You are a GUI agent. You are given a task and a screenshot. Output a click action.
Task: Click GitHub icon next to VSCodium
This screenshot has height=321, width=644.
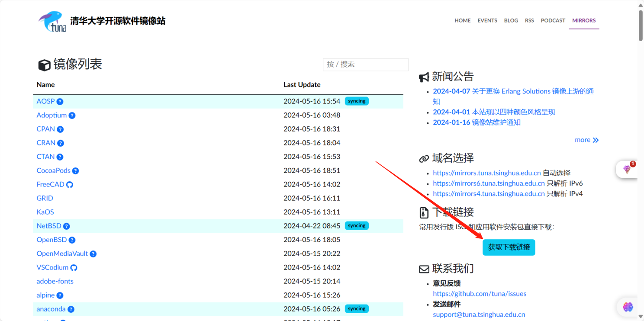click(74, 268)
